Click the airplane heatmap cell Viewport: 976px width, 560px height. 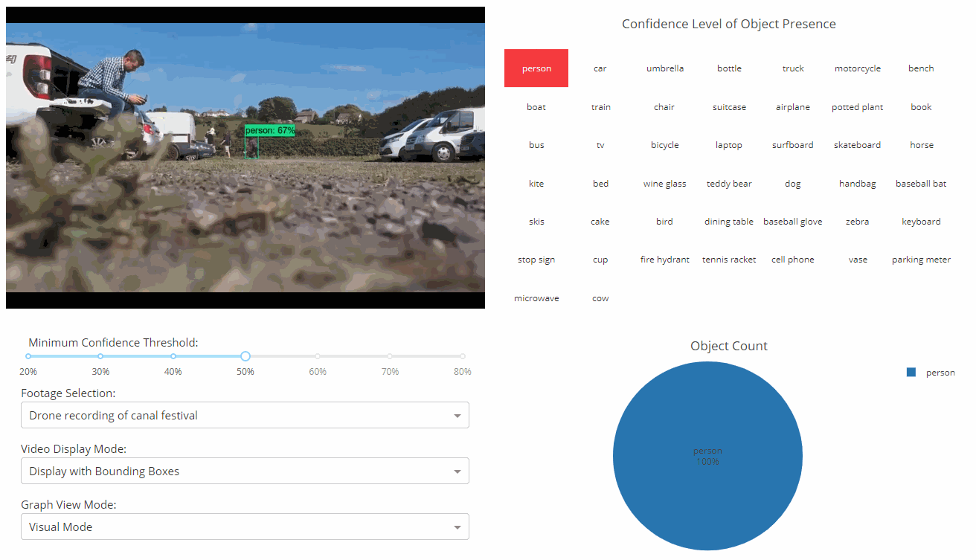[x=793, y=107]
